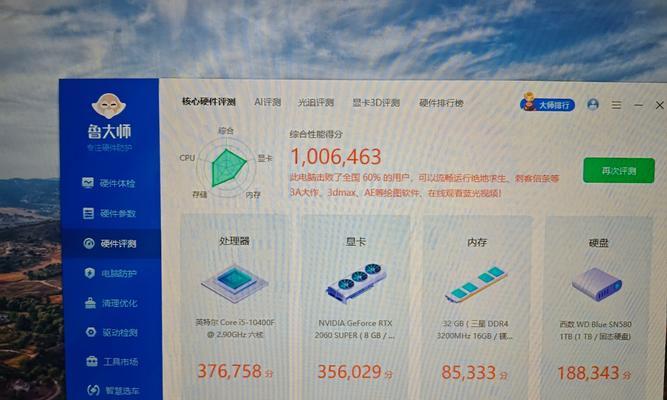Image resolution: width=667 pixels, height=400 pixels.
Task: Open 硬件参数 in the sidebar
Action: click(109, 213)
